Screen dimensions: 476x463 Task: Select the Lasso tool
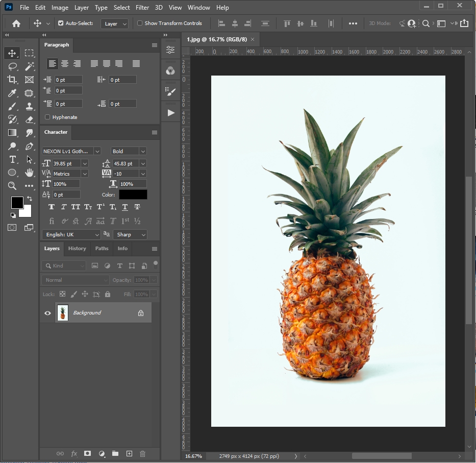click(12, 66)
